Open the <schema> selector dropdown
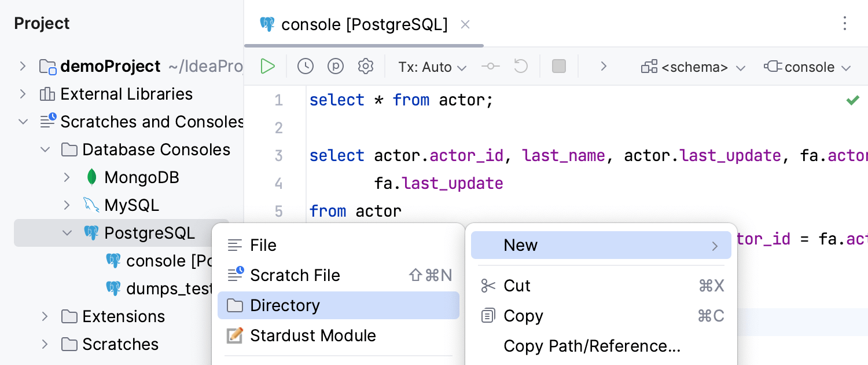This screenshot has height=365, width=868. (x=693, y=67)
